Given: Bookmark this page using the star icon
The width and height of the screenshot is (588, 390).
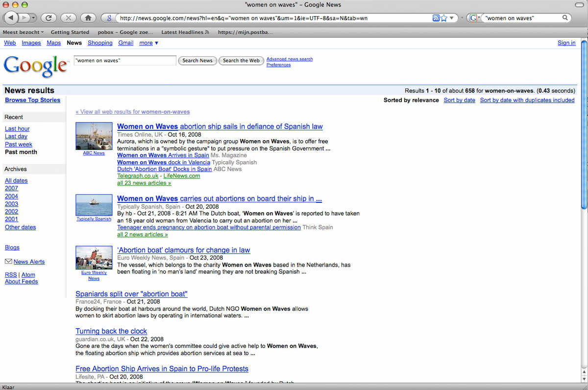Looking at the screenshot, I should click(x=443, y=18).
